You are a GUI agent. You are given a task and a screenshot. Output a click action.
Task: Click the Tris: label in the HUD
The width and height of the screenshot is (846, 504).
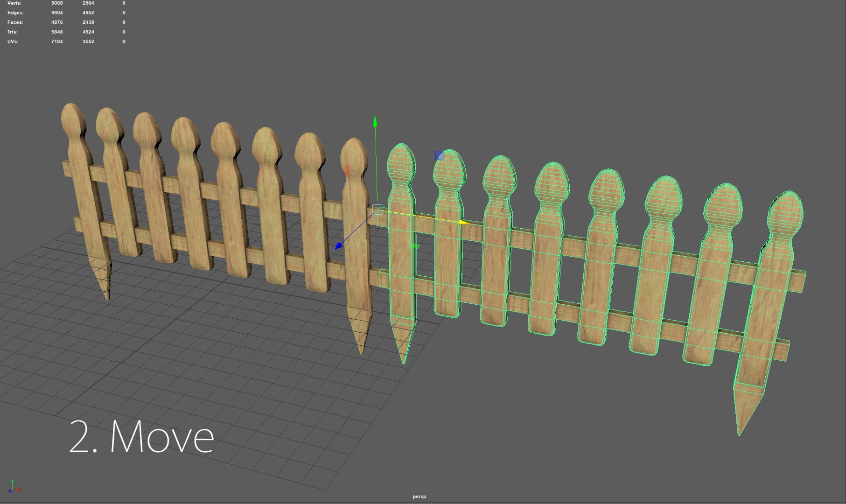coord(12,32)
